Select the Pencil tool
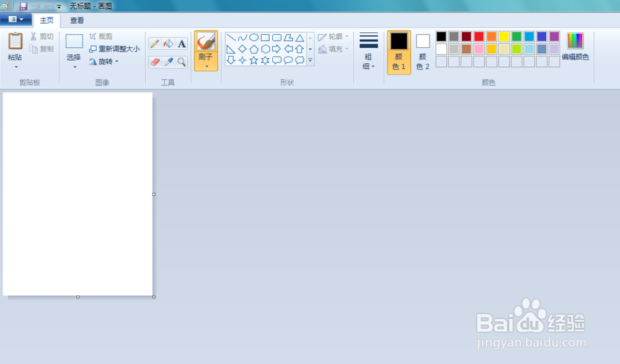Screen dimensions: 620x364 pos(155,43)
